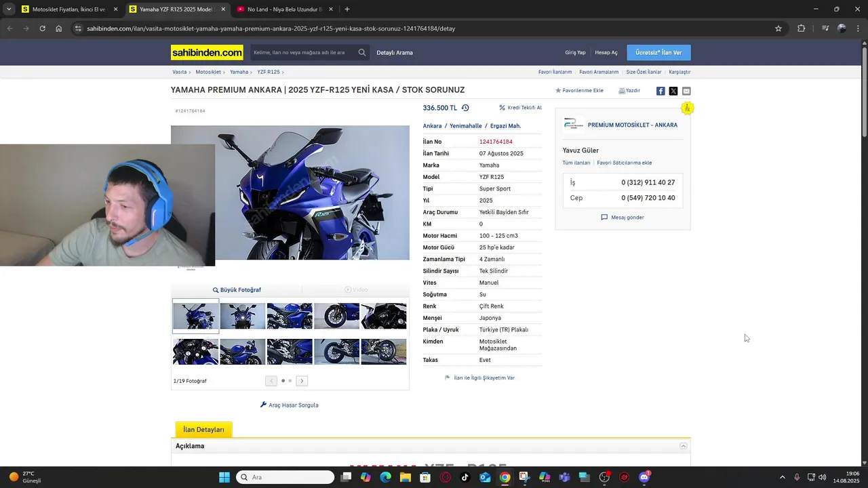Click Tüm ilanları link
The width and height of the screenshot is (868, 488).
(x=576, y=163)
